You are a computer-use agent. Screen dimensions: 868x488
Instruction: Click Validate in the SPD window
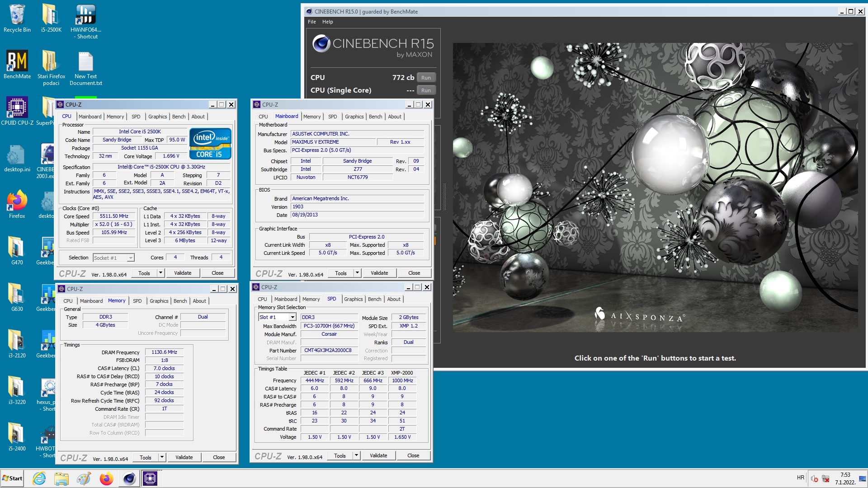click(x=378, y=455)
